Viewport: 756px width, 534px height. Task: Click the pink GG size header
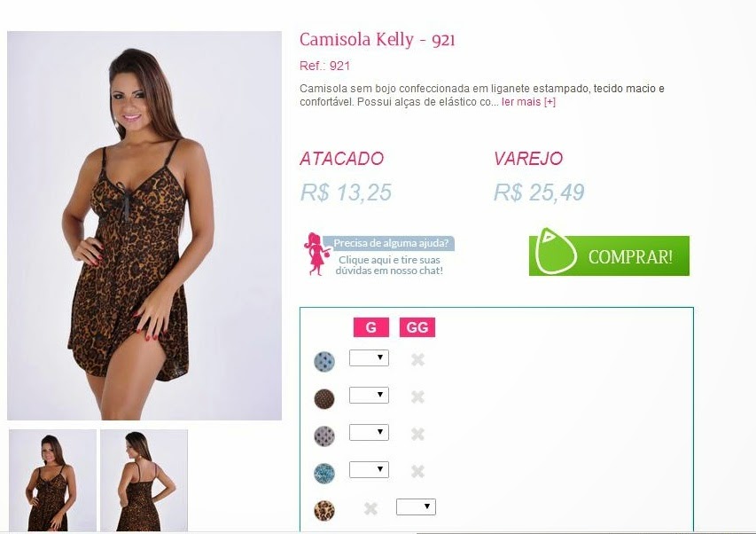(x=417, y=327)
